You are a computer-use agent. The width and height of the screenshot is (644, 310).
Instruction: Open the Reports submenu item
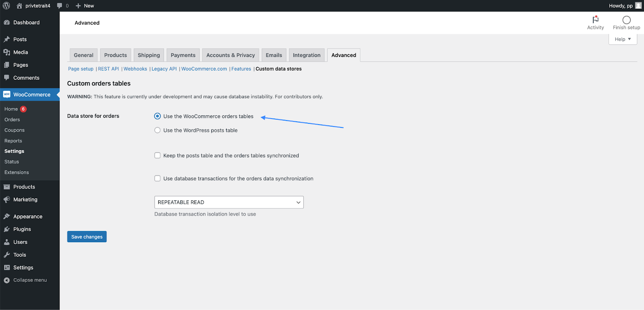click(x=13, y=141)
